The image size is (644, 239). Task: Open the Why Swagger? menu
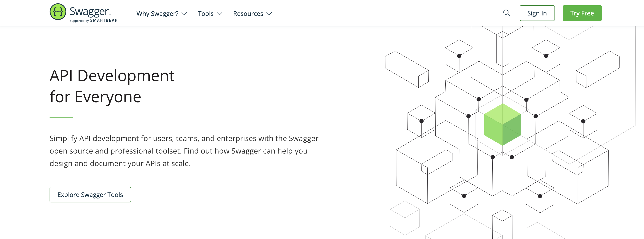coord(157,13)
